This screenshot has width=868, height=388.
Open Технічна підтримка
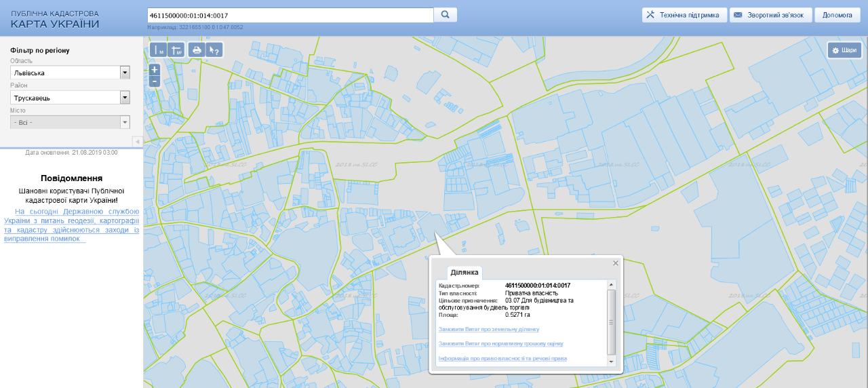point(685,15)
